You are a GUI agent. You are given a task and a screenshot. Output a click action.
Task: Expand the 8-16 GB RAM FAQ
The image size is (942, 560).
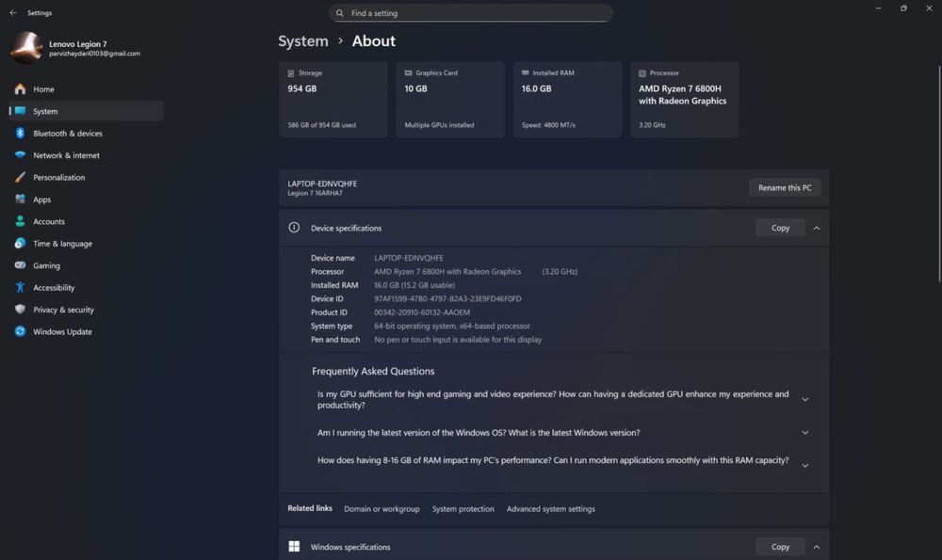coord(805,466)
